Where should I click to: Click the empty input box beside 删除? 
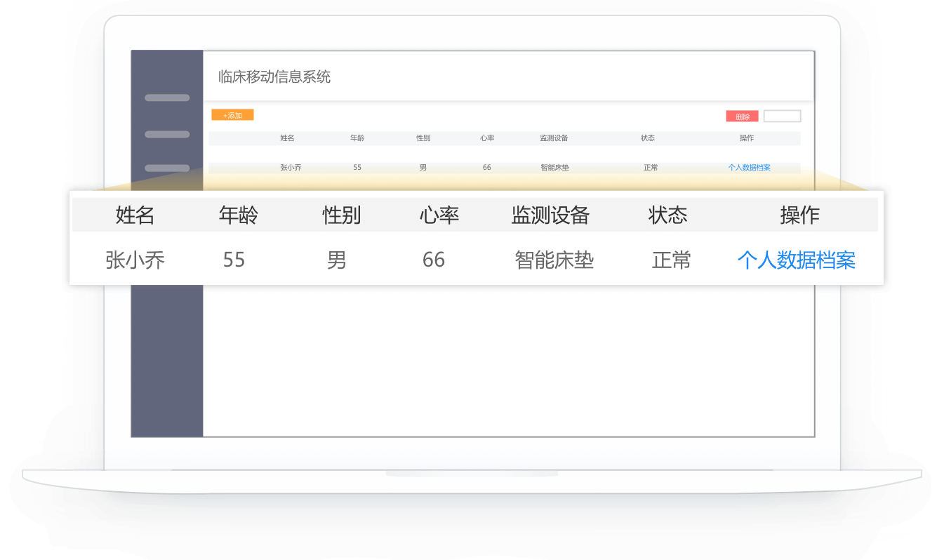pyautogui.click(x=782, y=116)
